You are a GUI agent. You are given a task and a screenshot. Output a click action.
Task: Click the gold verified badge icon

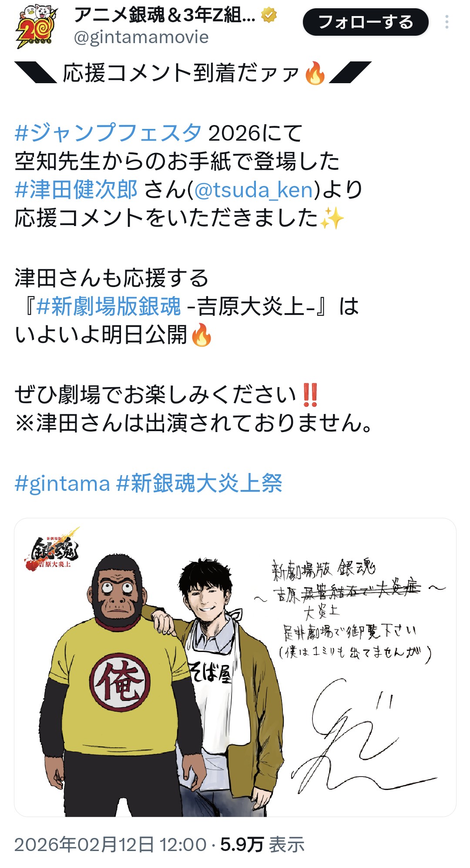pyautogui.click(x=269, y=16)
